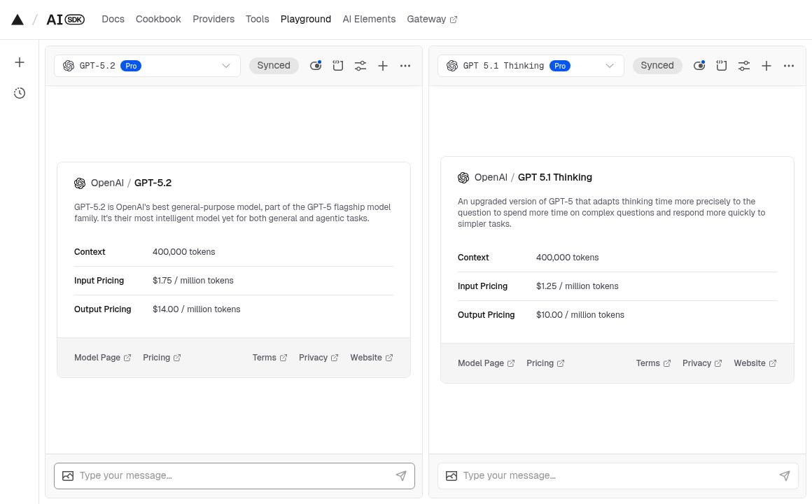The height and width of the screenshot is (504, 812).
Task: Click the new chat plus icon in left sidebar
Action: click(x=20, y=62)
